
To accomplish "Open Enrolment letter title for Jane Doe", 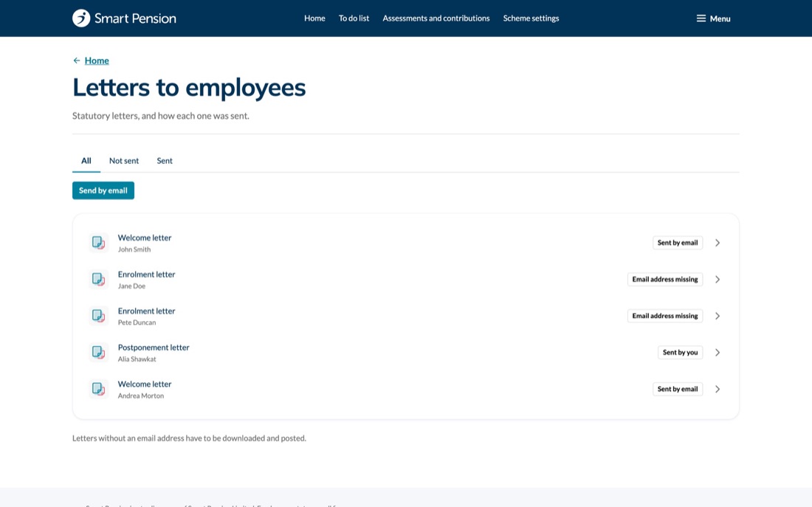I will 147,275.
